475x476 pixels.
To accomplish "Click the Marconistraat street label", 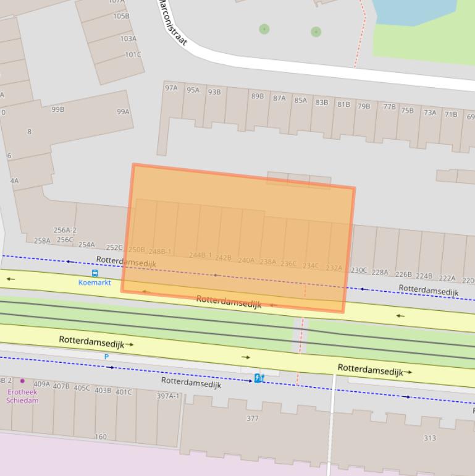I will pos(172,23).
